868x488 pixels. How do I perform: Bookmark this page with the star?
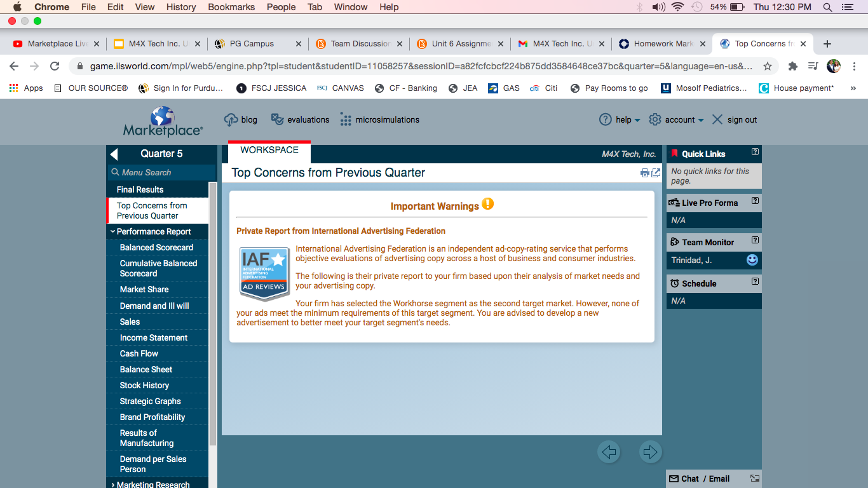click(768, 66)
